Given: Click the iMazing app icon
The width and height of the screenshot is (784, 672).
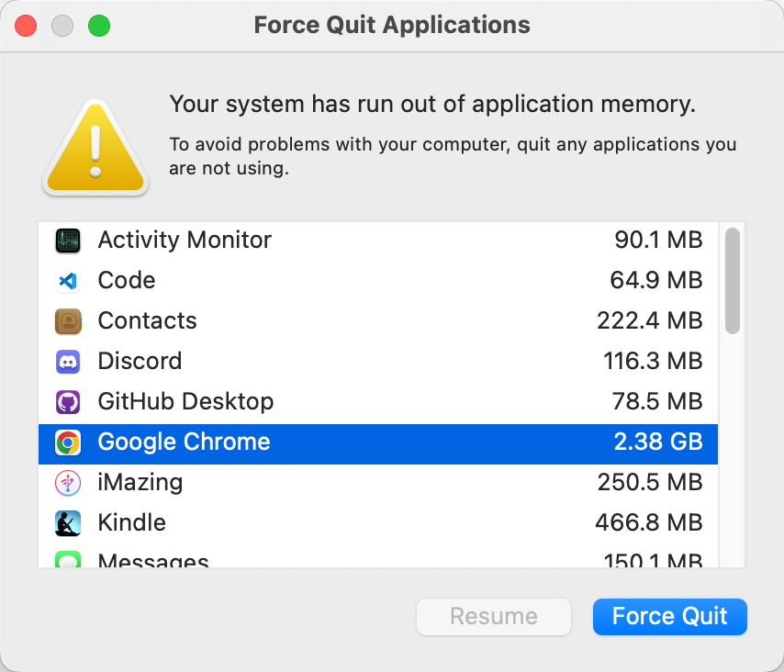Looking at the screenshot, I should click(x=68, y=483).
